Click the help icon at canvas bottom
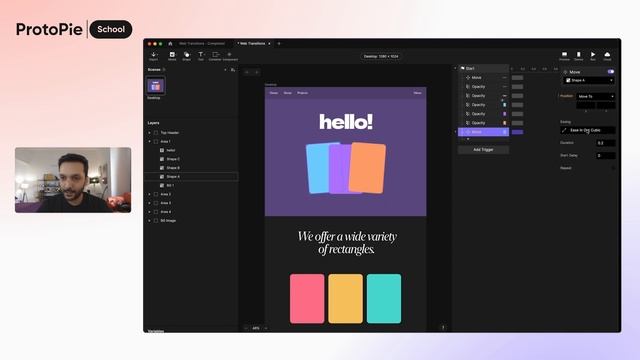The image size is (640, 360). [443, 327]
